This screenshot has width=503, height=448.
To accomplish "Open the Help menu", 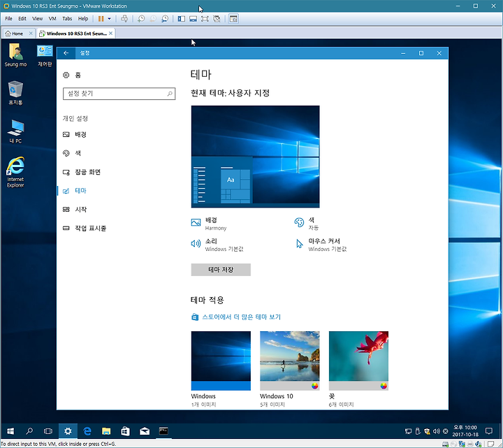I will coord(83,19).
